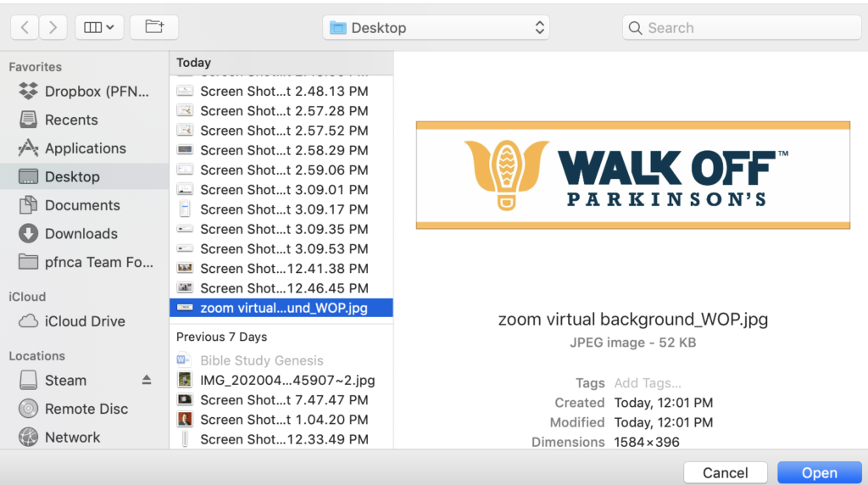Click the Dimensions value 1584×396
The height and width of the screenshot is (485, 868).
click(x=647, y=443)
